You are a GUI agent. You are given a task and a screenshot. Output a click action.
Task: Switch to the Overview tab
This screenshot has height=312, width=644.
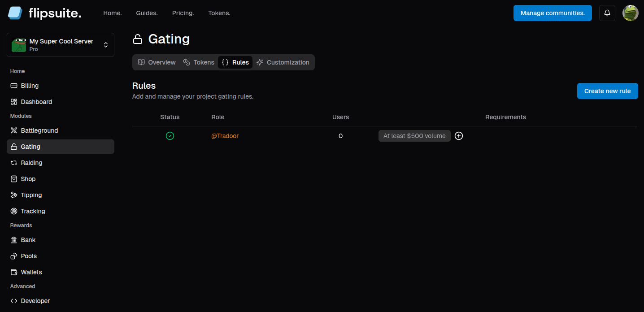[157, 62]
